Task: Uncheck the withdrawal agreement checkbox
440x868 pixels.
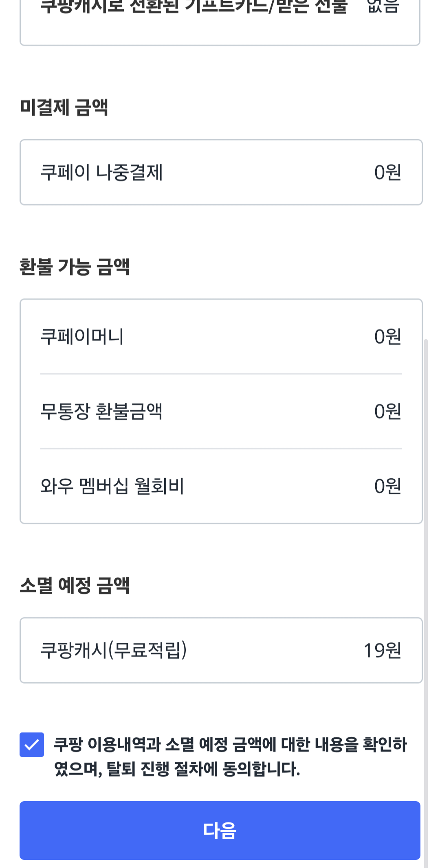Action: click(x=32, y=745)
